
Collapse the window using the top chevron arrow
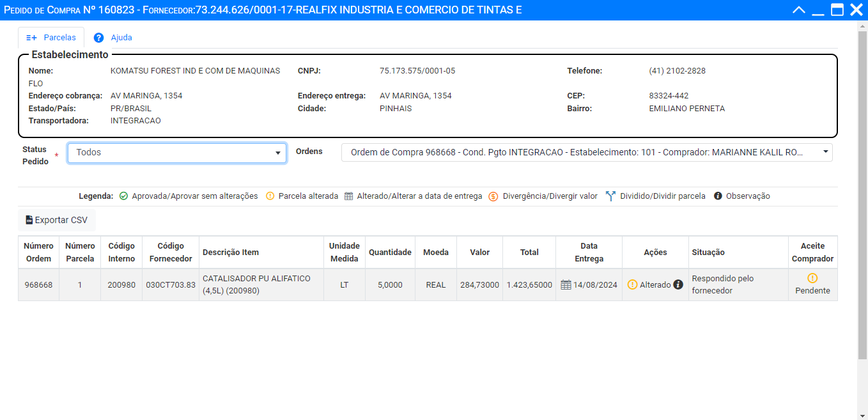[x=798, y=10]
